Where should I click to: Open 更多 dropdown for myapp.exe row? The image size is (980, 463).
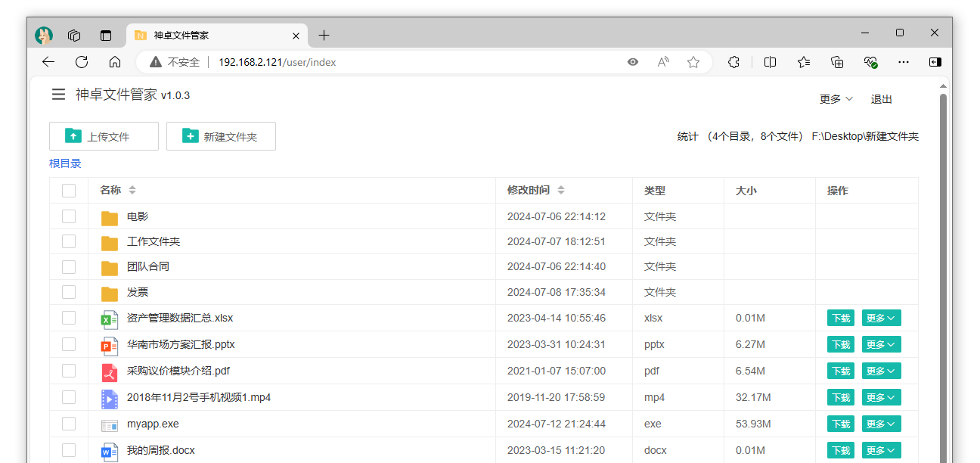(881, 424)
